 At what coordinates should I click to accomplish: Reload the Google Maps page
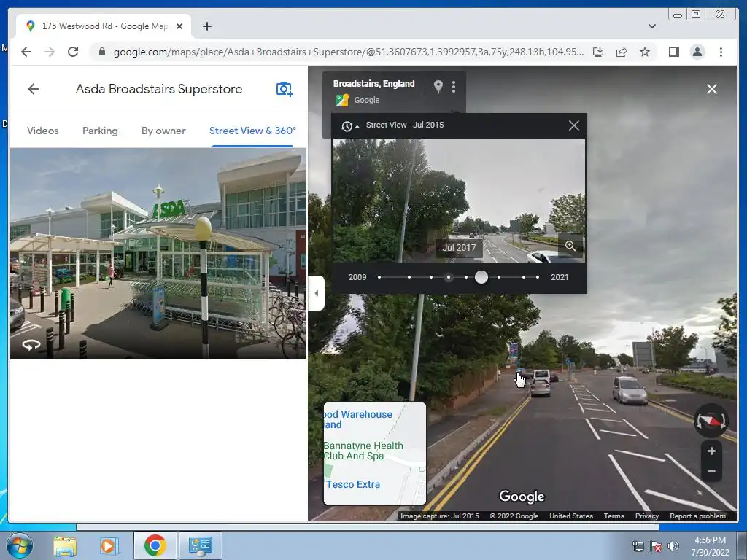click(73, 52)
